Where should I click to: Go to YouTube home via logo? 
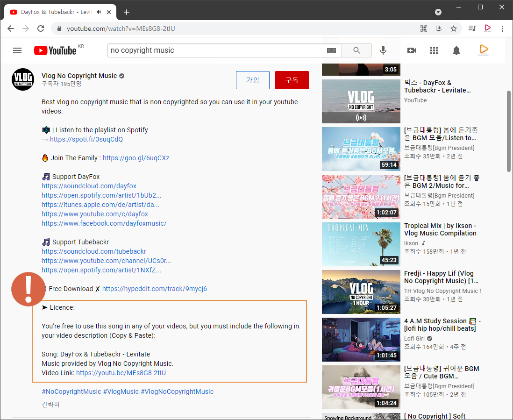click(55, 50)
